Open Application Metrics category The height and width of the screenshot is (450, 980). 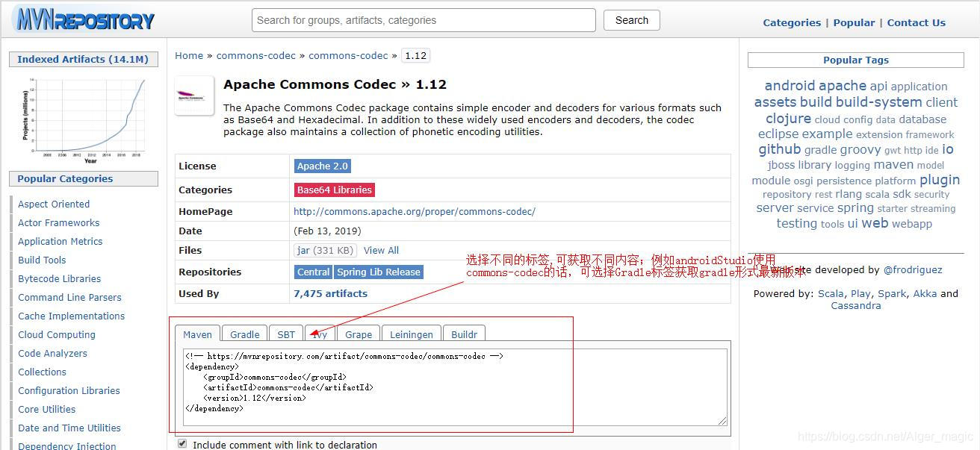[x=61, y=241]
